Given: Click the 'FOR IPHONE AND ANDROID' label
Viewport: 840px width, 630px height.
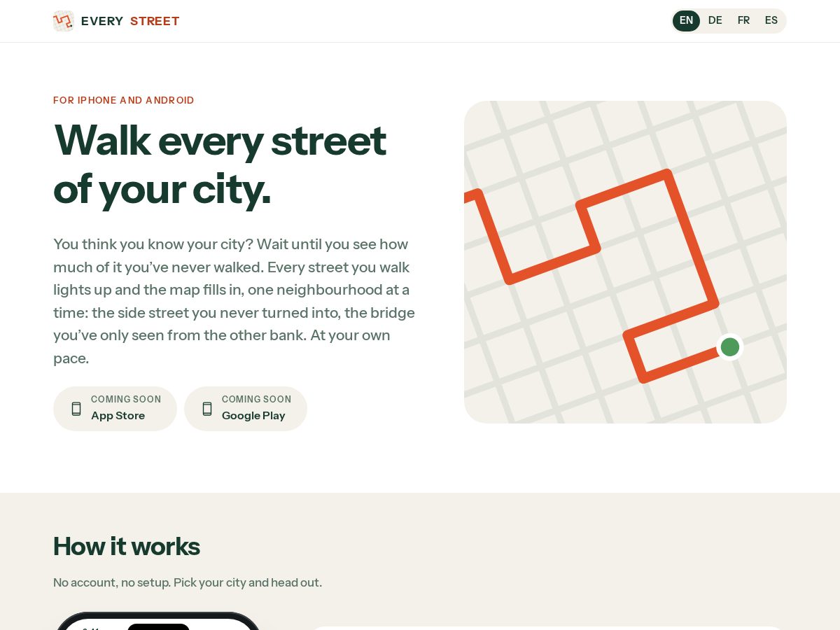Looking at the screenshot, I should tap(124, 100).
